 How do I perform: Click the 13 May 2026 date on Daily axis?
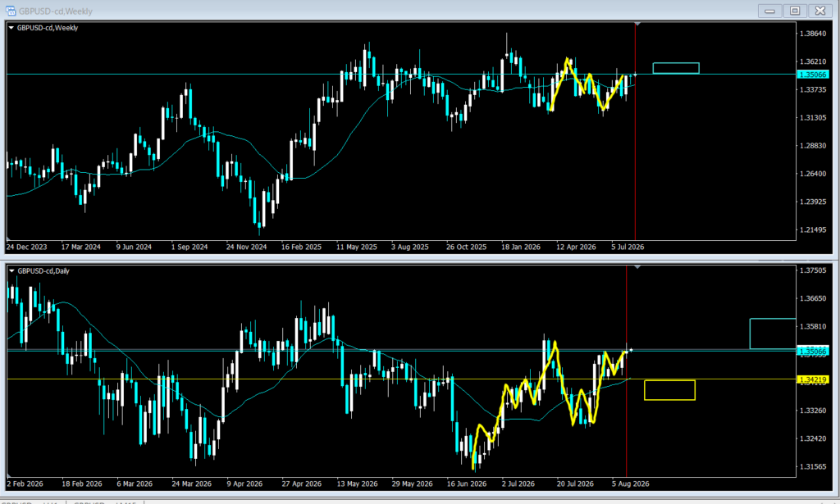358,484
